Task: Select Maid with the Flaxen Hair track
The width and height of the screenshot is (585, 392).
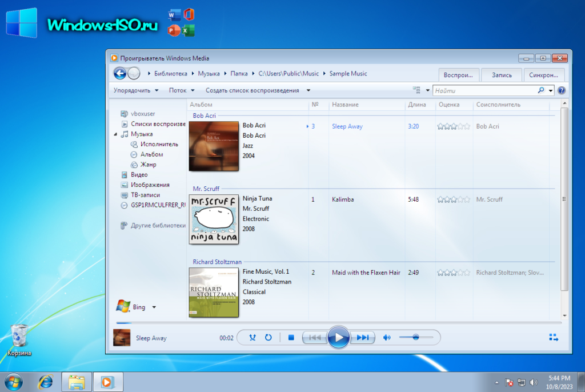Action: (366, 273)
